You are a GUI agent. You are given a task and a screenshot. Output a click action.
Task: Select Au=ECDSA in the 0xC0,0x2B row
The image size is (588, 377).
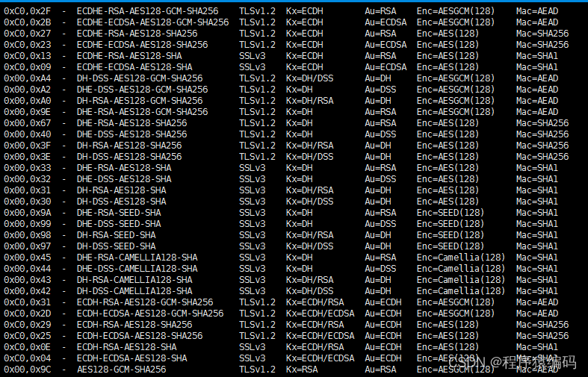[386, 22]
